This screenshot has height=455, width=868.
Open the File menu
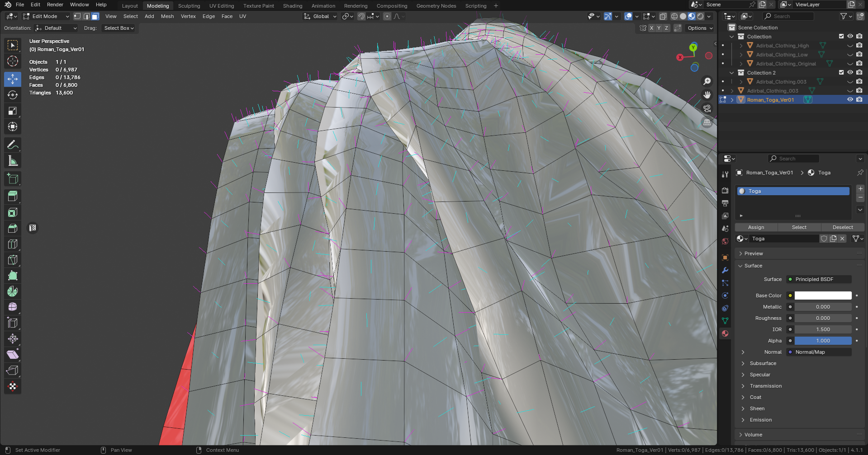click(20, 5)
